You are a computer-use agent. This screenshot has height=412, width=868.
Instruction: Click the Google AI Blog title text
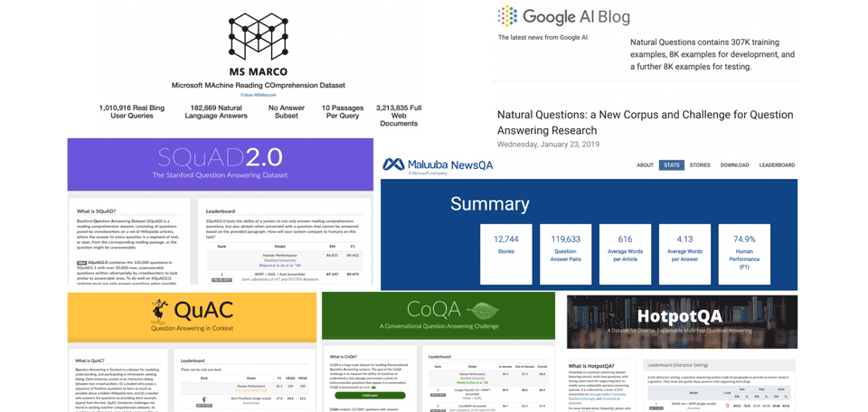pos(576,16)
